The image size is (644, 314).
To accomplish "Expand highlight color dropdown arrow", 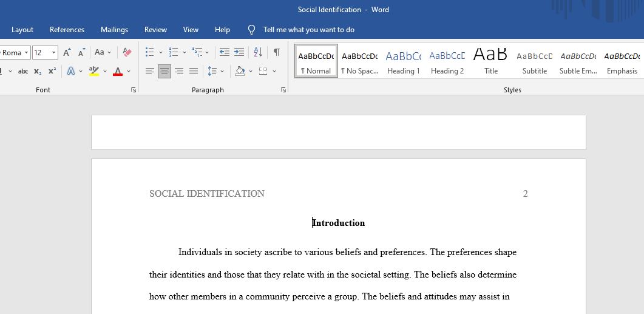I will coord(105,71).
